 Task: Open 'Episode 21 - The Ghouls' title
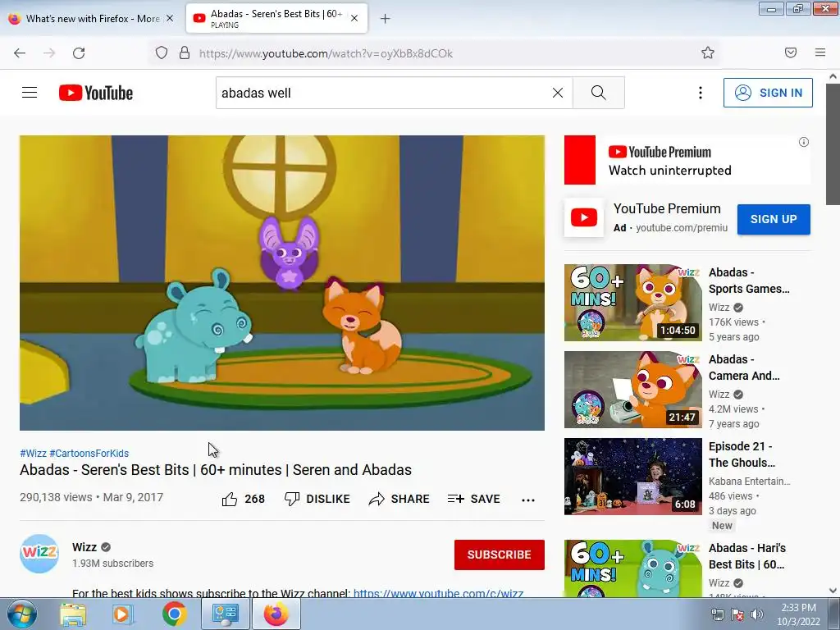pyautogui.click(x=742, y=454)
